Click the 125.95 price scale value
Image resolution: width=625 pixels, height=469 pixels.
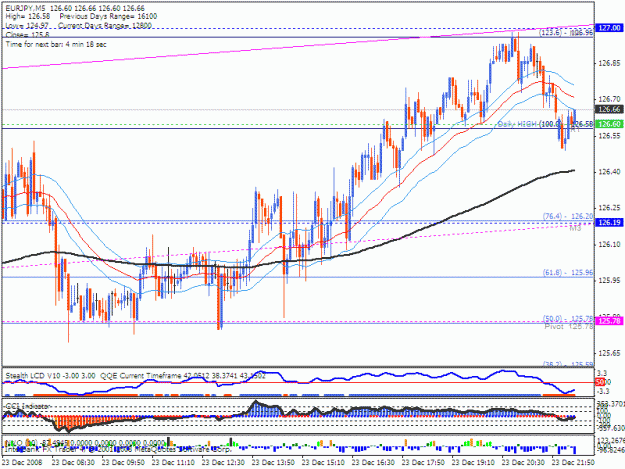(609, 281)
